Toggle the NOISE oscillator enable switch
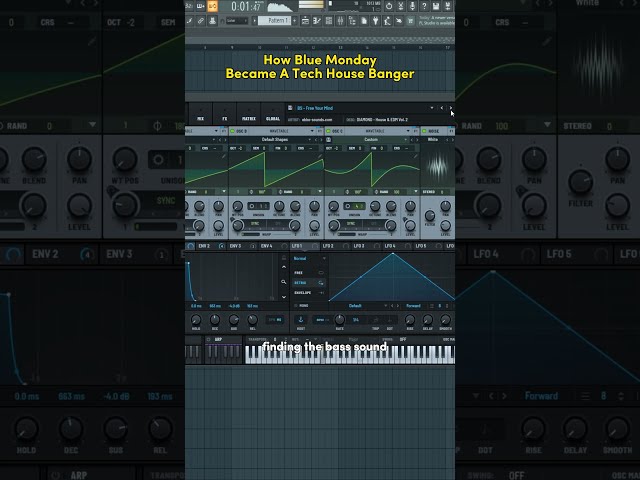Screen dimensions: 640x480 coord(424,131)
